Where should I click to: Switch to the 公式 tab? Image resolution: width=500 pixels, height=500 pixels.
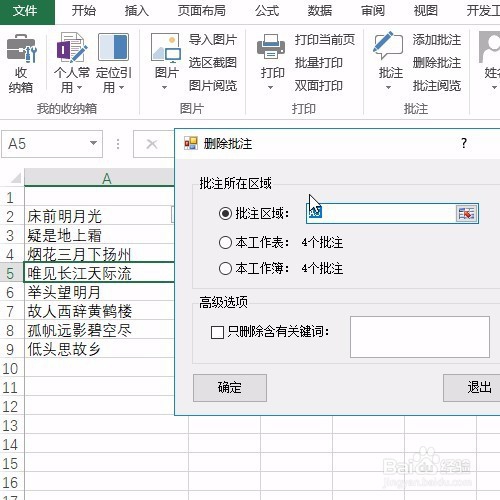click(x=267, y=11)
